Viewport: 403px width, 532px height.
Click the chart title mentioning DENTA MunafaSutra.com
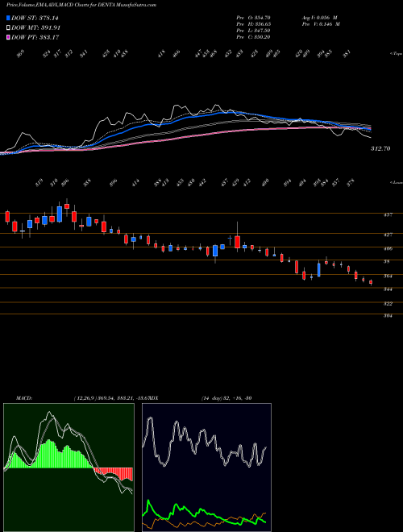(81, 6)
